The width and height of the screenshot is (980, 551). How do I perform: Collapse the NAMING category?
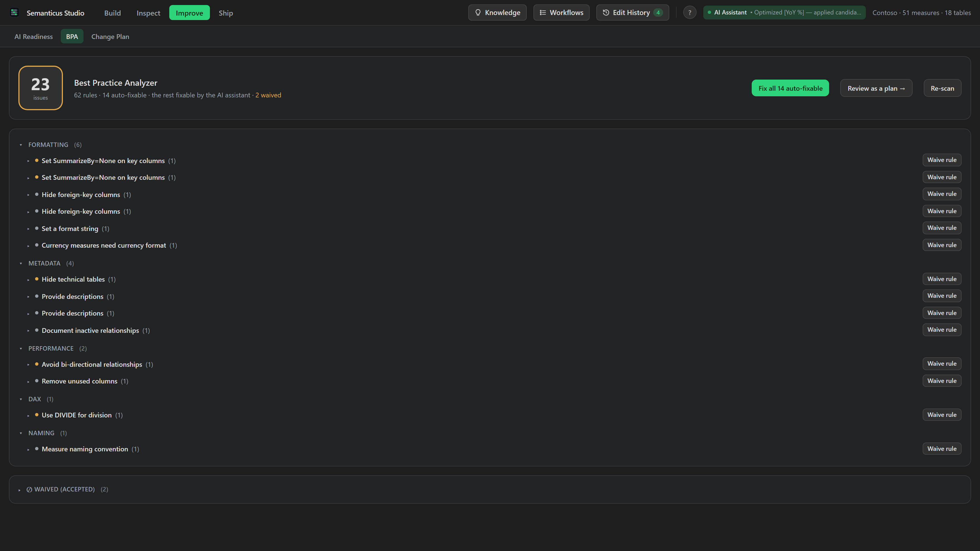point(21,433)
